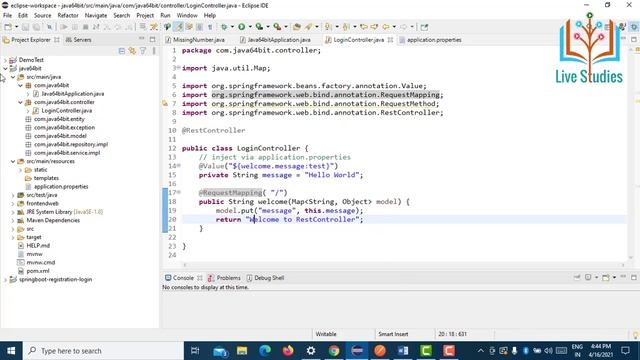
Task: Open the Run menu
Action: (165, 15)
